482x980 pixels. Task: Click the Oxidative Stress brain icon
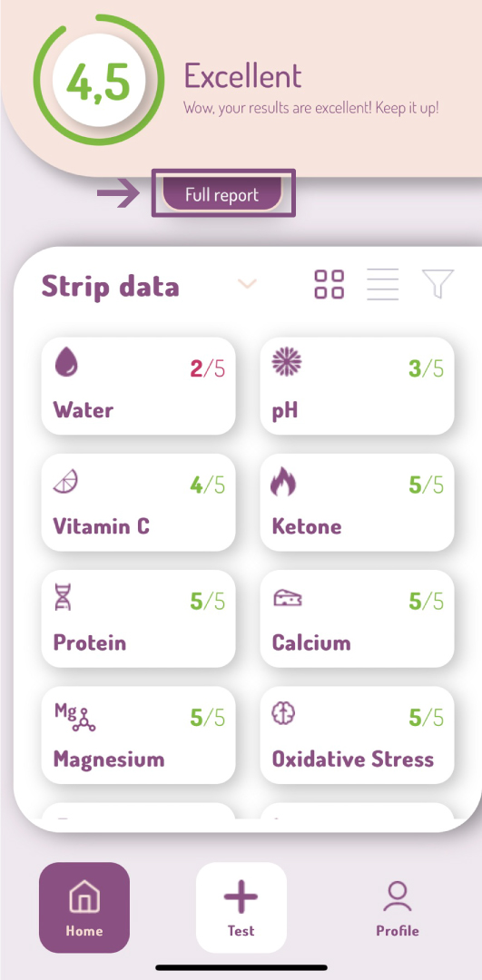(x=283, y=714)
